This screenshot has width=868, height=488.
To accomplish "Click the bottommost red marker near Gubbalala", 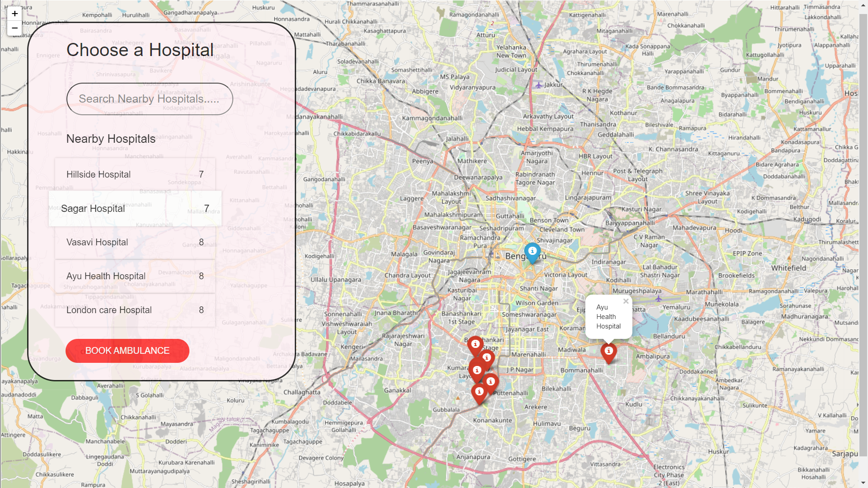I will pyautogui.click(x=479, y=392).
